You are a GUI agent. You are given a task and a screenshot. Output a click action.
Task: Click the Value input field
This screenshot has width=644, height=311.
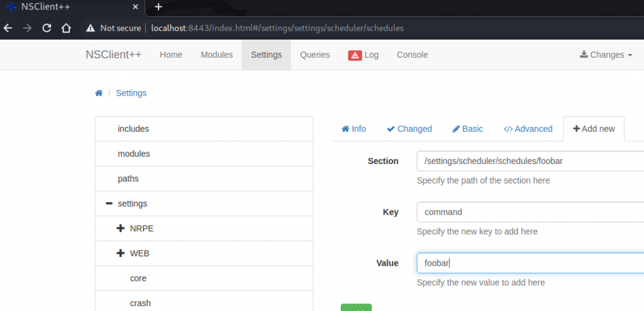pos(530,263)
